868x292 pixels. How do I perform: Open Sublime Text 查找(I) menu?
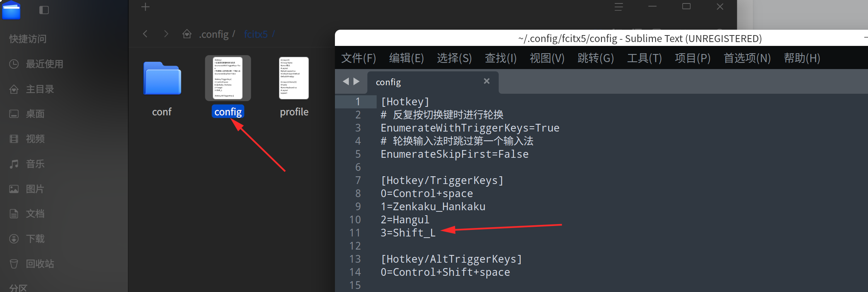[501, 58]
